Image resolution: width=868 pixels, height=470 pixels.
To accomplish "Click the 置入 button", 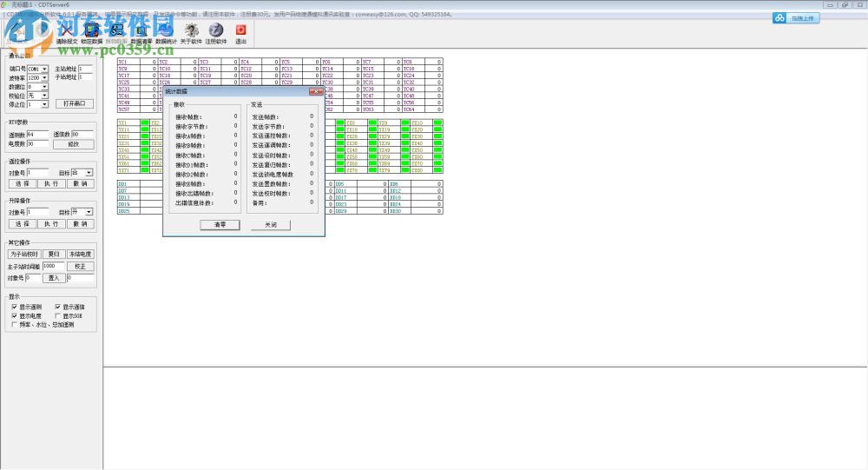I will pos(54,278).
